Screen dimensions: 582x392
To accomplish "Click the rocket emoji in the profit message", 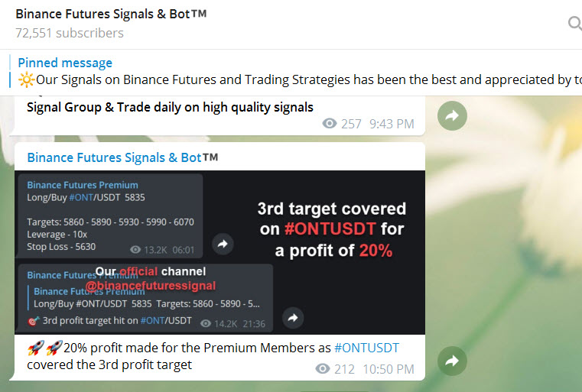I will click(x=36, y=348).
